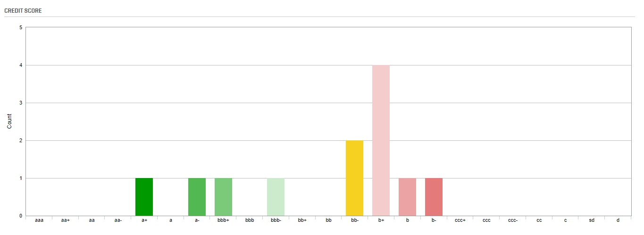Viewport: 644px width, 235px height.
Task: Click the ccc+ axis label
Action: (x=460, y=220)
